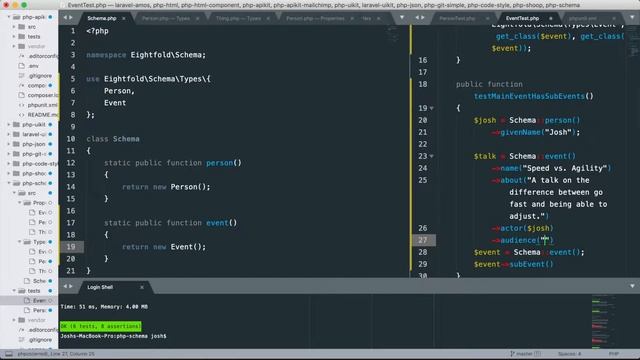This screenshot has width=640, height=360.
Task: Collapse the Types folder under src
Action: click(19, 242)
